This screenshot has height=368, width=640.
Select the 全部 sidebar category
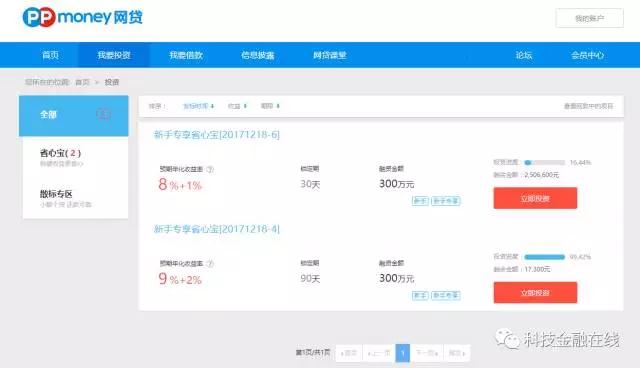tap(73, 115)
